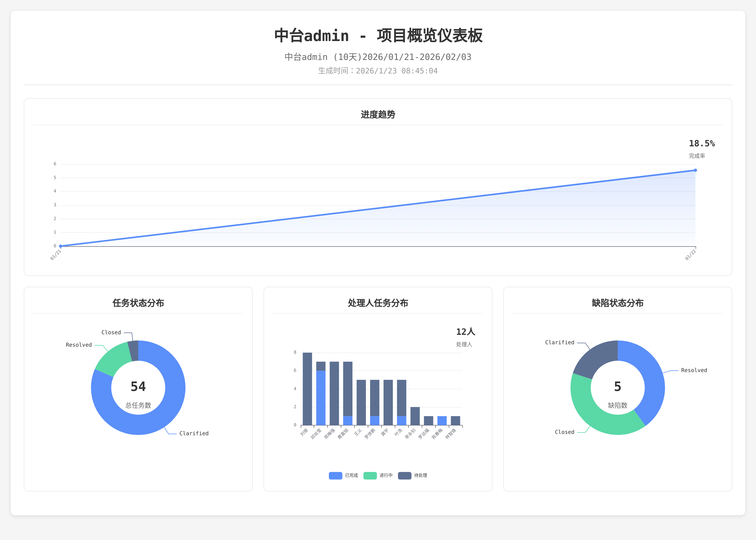Click 邱丝莹's blue completed bar segment
Screen dimensions: 756x540
coord(321,398)
